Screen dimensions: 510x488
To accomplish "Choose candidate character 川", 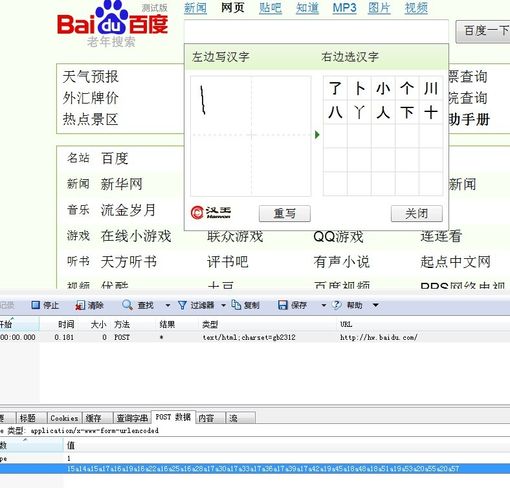I will [431, 89].
